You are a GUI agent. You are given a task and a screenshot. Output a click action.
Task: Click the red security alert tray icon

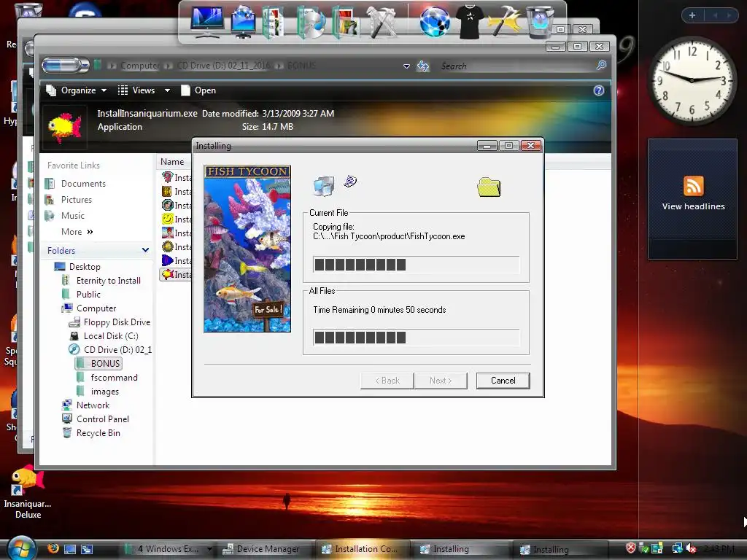(x=631, y=548)
